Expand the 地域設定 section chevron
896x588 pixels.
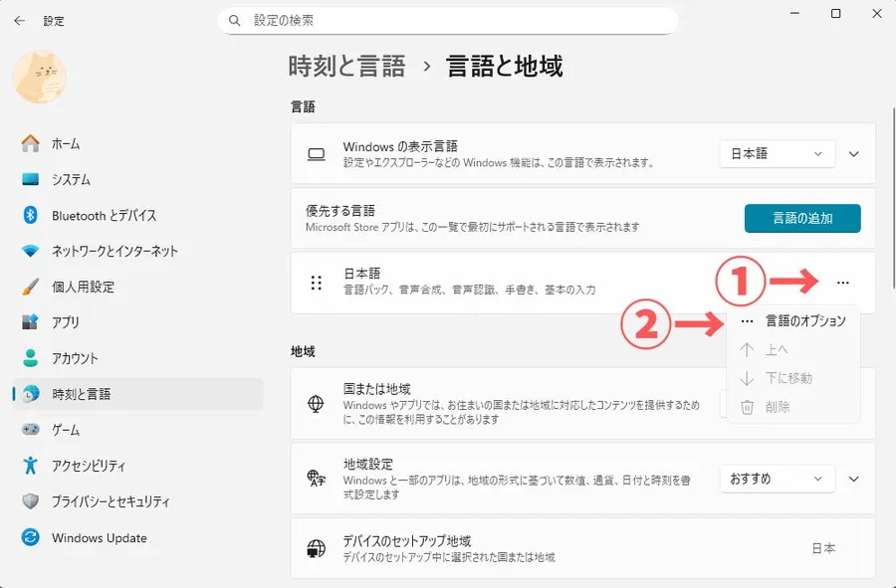click(853, 479)
